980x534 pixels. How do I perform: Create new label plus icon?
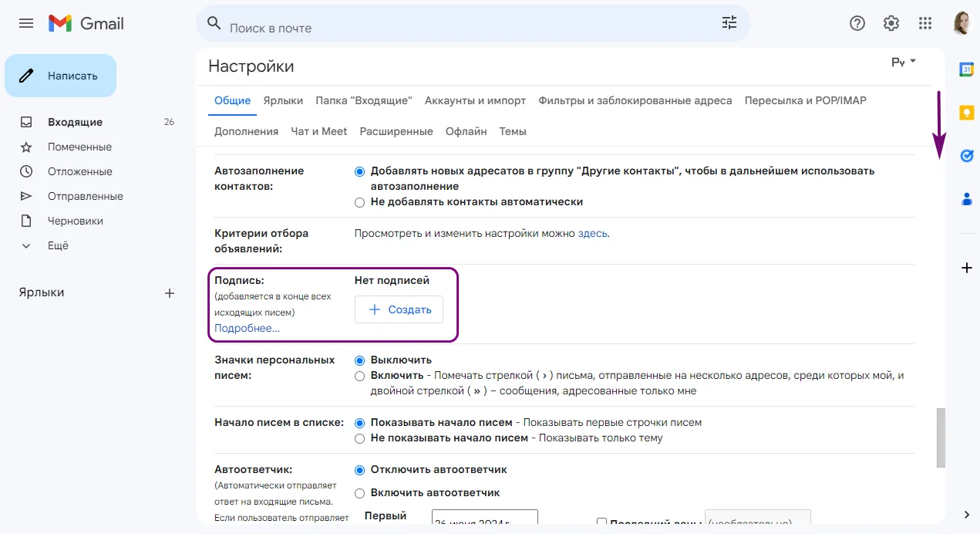(x=170, y=293)
